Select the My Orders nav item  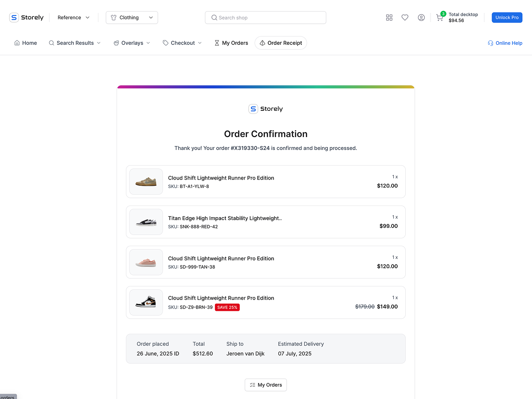click(231, 43)
